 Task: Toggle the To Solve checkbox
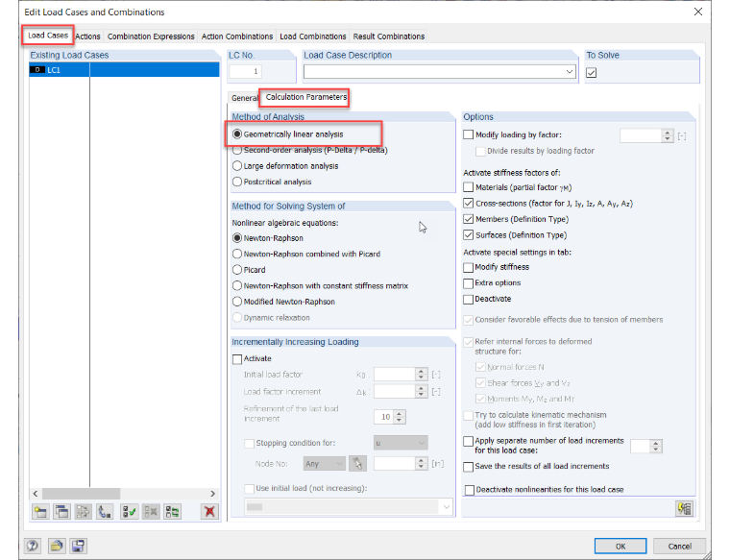pyautogui.click(x=592, y=73)
